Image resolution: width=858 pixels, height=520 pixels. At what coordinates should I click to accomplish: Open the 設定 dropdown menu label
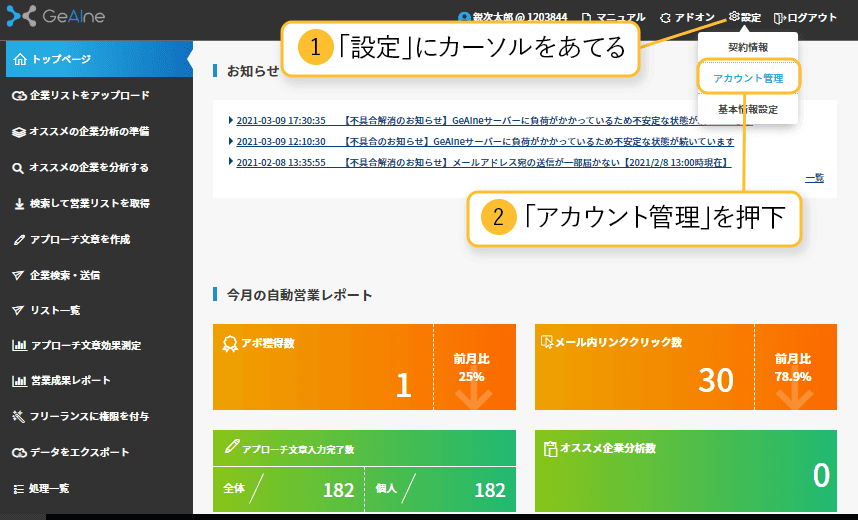[x=751, y=18]
